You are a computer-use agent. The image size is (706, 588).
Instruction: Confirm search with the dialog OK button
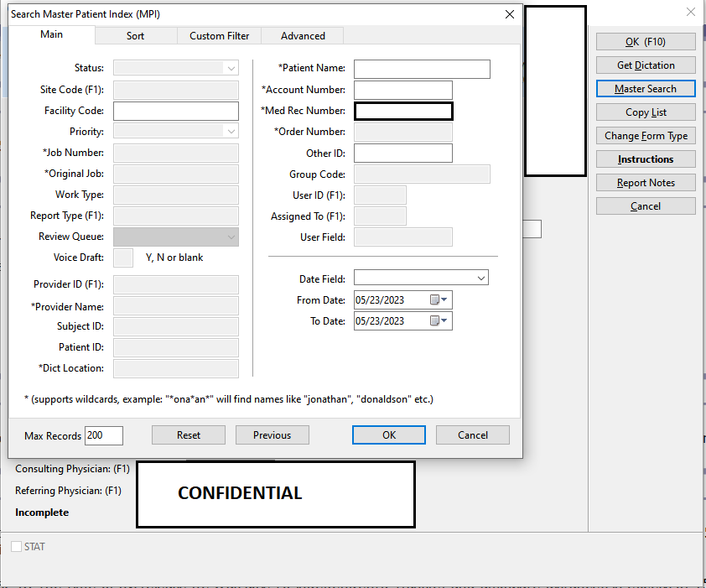coord(389,434)
